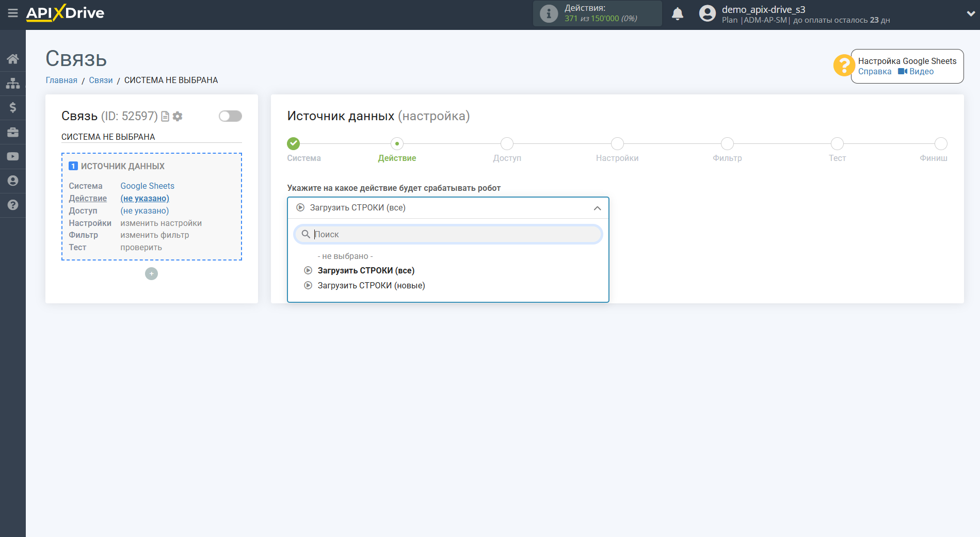This screenshot has width=980, height=537.
Task: Choose the '- не выбрано -' option
Action: 345,256
